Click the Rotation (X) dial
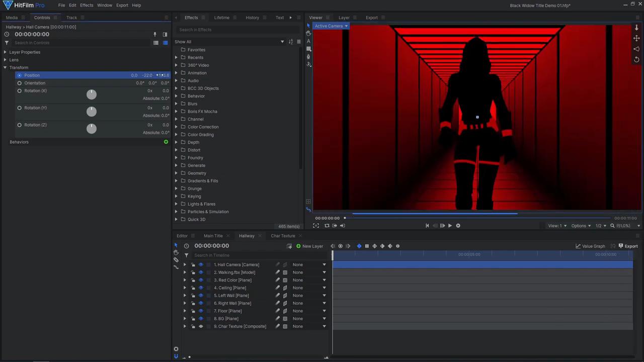644x362 pixels. point(92,95)
